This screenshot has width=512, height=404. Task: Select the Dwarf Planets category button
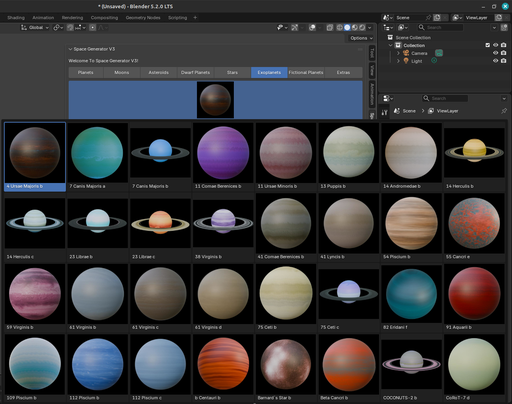195,72
